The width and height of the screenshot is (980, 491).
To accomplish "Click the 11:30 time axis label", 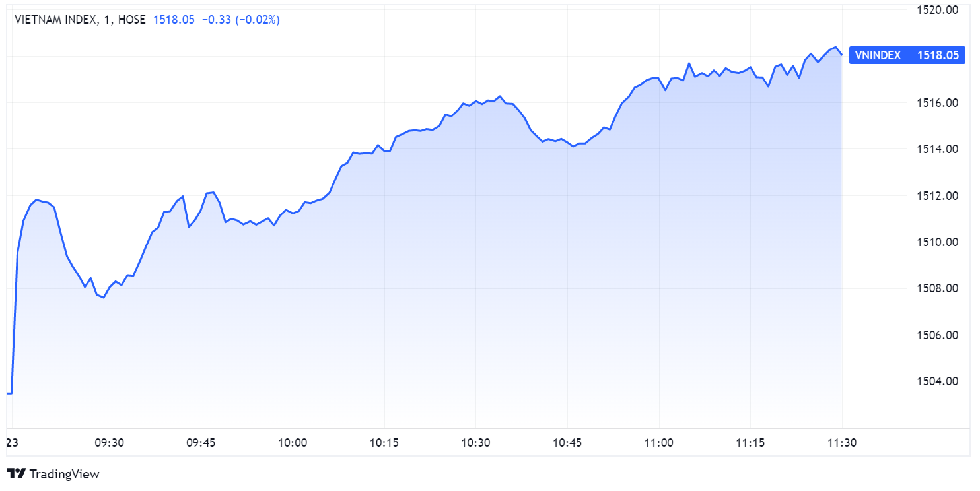I will [x=841, y=443].
